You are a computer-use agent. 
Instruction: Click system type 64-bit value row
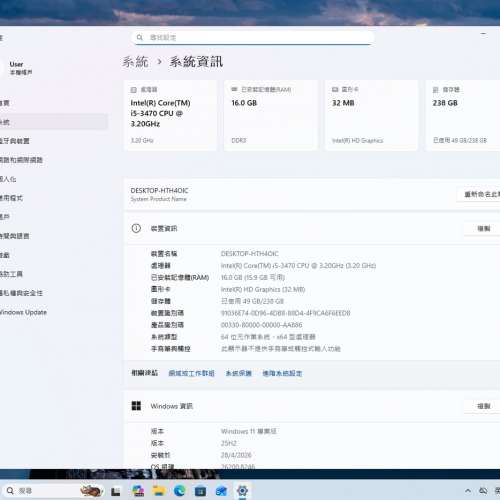[x=268, y=337]
